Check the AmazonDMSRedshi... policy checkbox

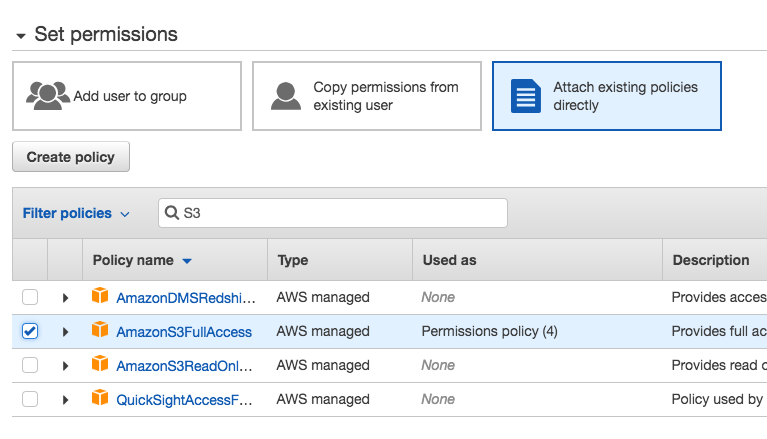tap(30, 297)
